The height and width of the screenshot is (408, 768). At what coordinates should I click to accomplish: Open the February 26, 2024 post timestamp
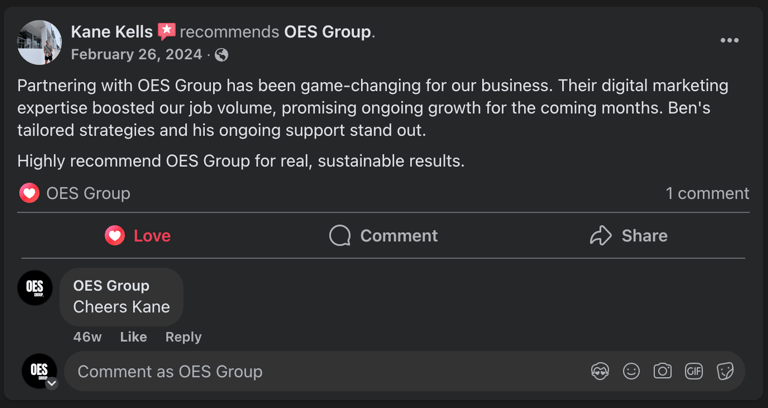click(x=136, y=55)
